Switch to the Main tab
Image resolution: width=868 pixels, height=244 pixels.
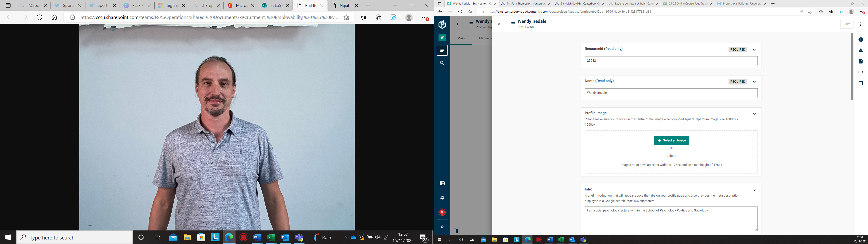(461, 38)
